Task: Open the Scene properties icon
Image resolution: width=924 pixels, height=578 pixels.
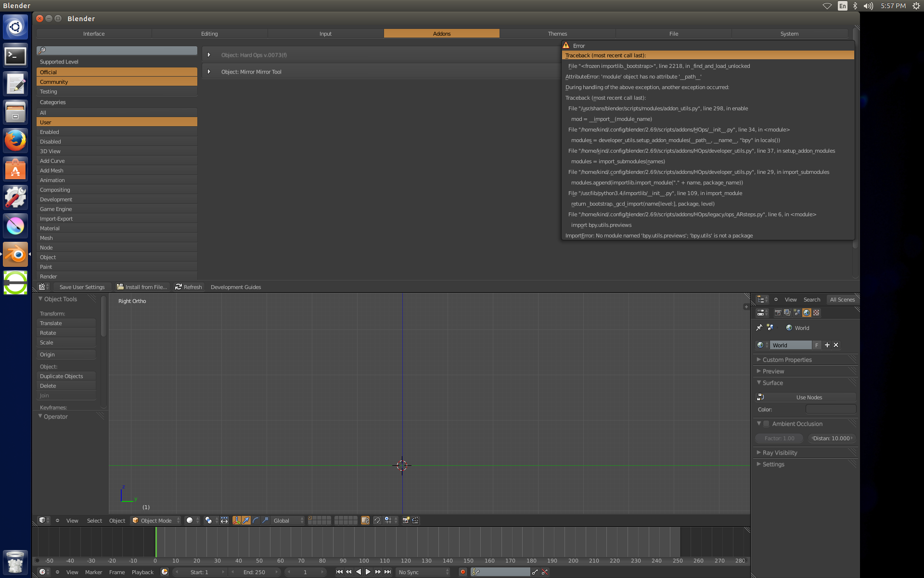Action: 797,313
